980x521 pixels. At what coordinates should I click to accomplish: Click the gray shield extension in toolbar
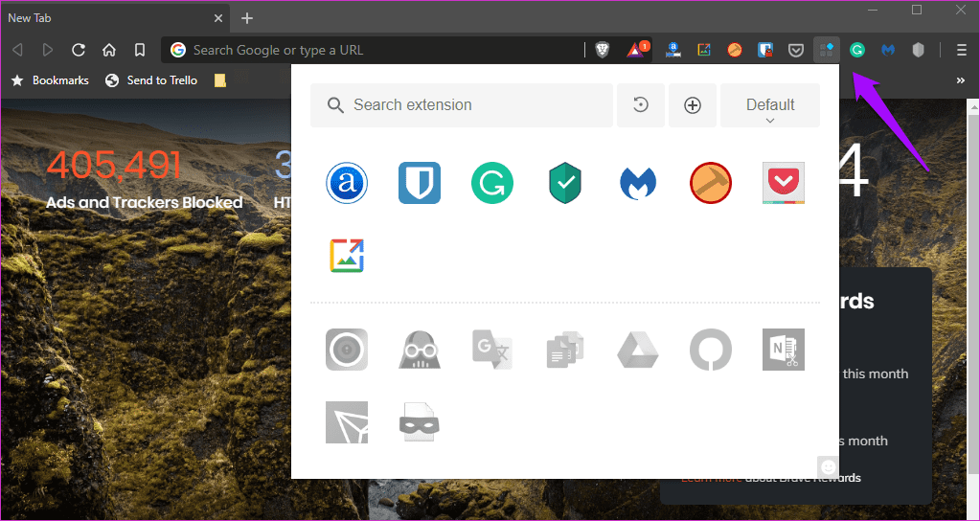click(918, 50)
